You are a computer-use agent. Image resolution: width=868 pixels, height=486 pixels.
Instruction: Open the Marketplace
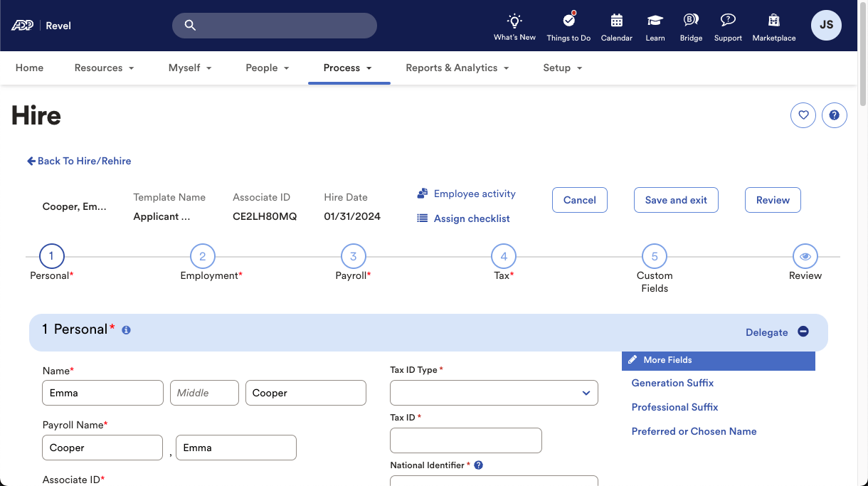pos(773,26)
